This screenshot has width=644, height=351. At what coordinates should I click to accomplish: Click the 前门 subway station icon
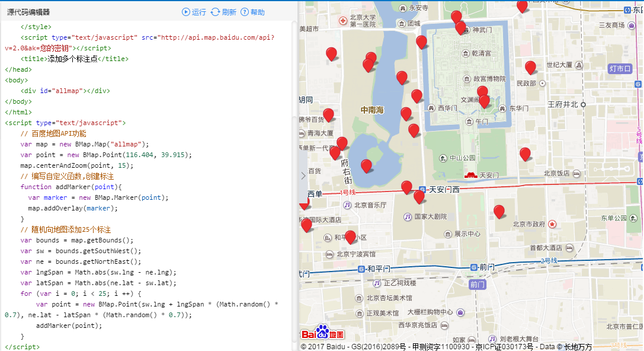473,267
